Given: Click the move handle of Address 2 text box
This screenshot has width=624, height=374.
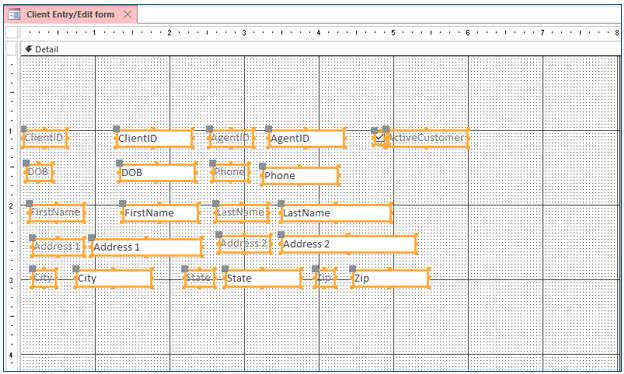Looking at the screenshot, I should coord(281,234).
